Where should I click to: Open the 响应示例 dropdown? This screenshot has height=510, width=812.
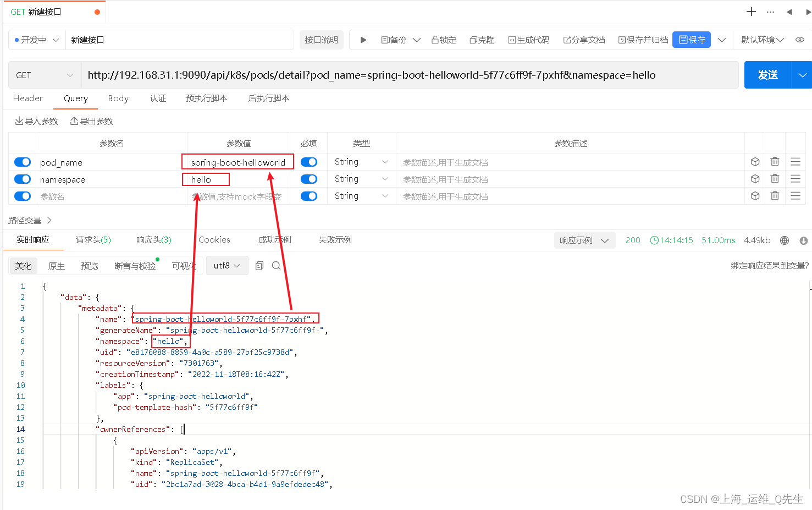tap(584, 240)
